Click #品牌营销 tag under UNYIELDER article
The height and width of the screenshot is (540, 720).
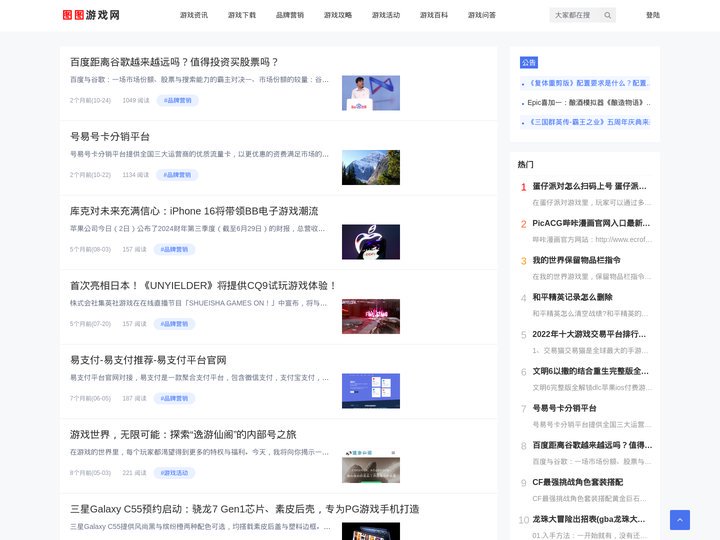(174, 324)
